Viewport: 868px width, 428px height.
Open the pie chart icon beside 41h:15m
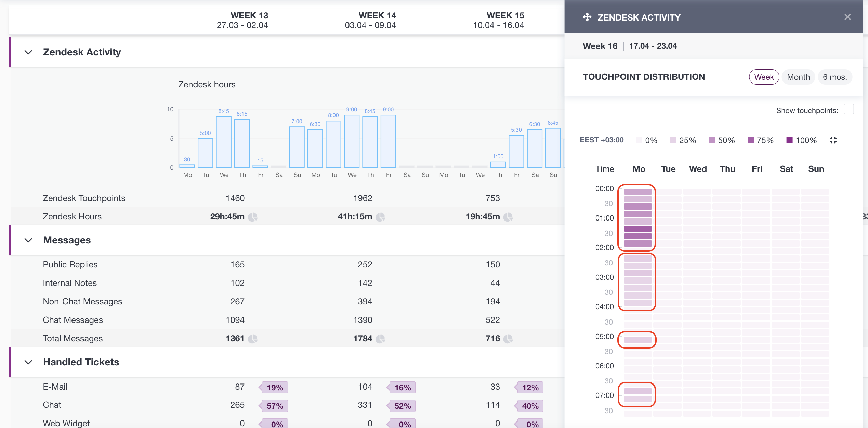tap(380, 217)
